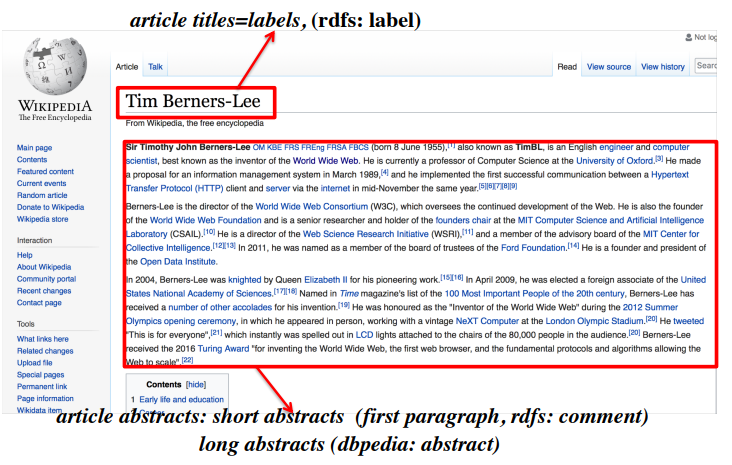Open About Wikipedia link

point(44,267)
